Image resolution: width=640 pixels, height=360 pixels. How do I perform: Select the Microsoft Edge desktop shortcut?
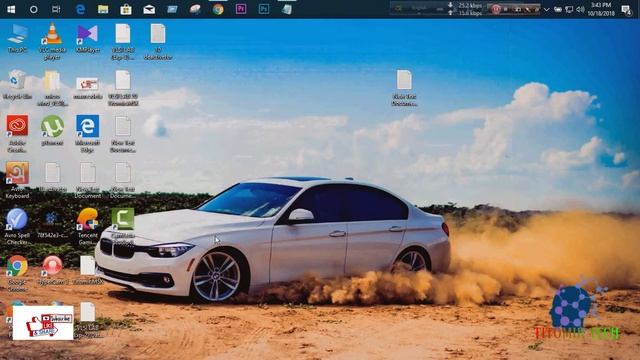[87, 134]
